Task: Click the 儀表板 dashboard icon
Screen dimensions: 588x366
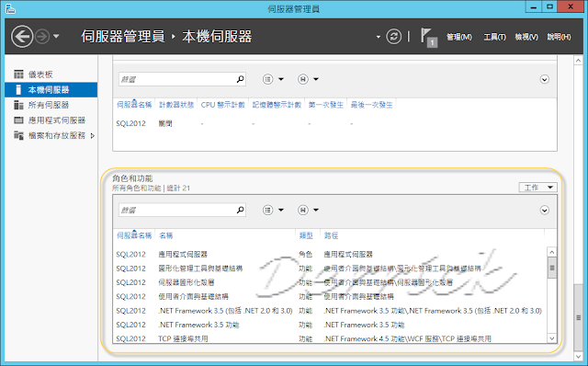Action: coord(18,74)
